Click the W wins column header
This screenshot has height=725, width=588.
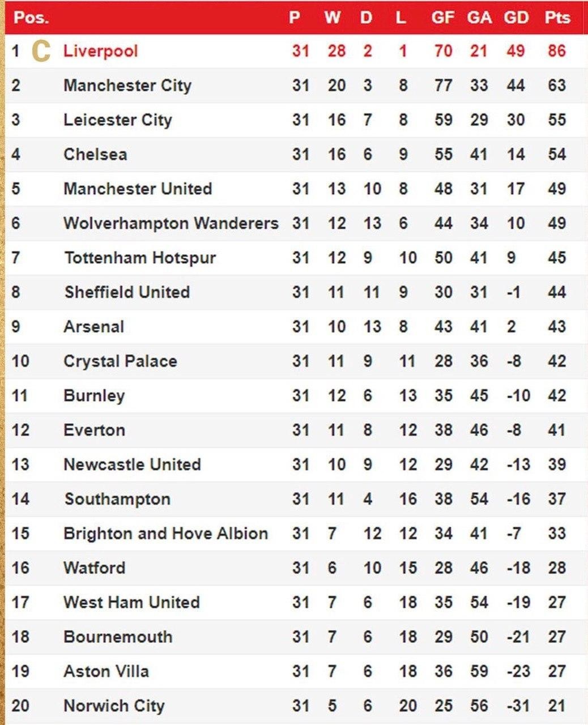coord(333,18)
